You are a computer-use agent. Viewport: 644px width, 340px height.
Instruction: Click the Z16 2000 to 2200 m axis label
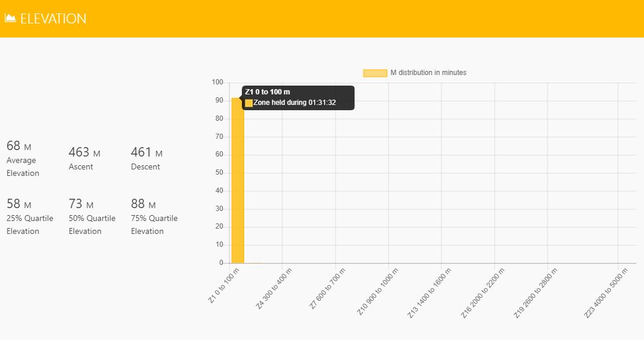coord(483,293)
